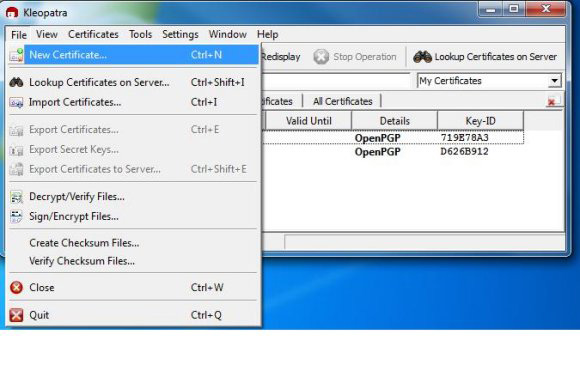Click the Stop Operation toolbar icon
The width and height of the screenshot is (580, 371).
pos(321,57)
